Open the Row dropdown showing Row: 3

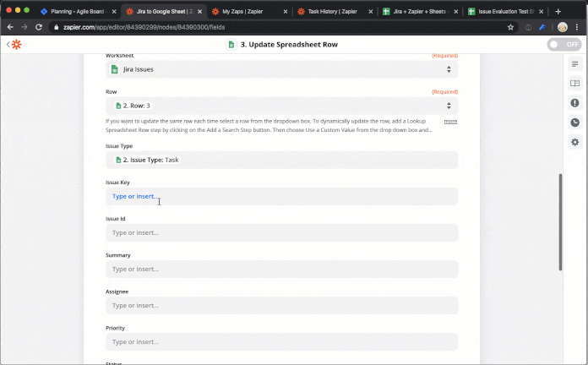[x=281, y=106]
